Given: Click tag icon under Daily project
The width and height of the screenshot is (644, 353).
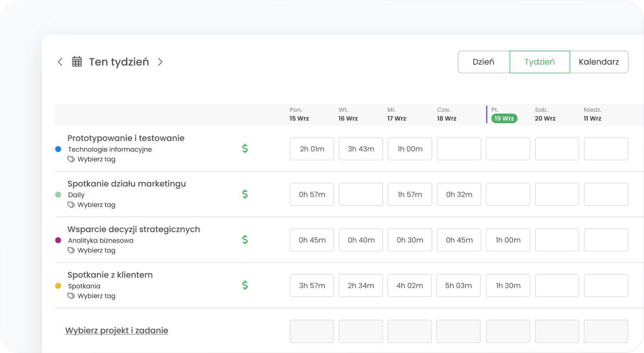Looking at the screenshot, I should (71, 205).
